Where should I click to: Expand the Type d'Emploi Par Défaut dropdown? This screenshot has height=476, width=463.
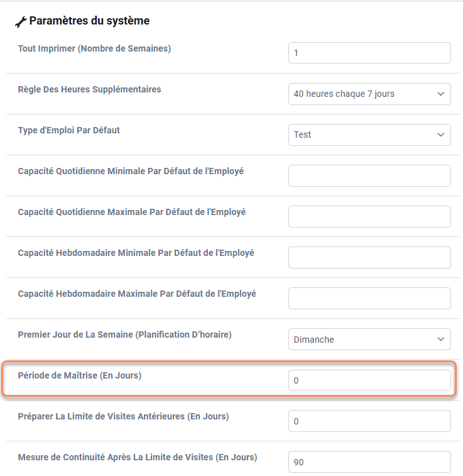point(369,135)
